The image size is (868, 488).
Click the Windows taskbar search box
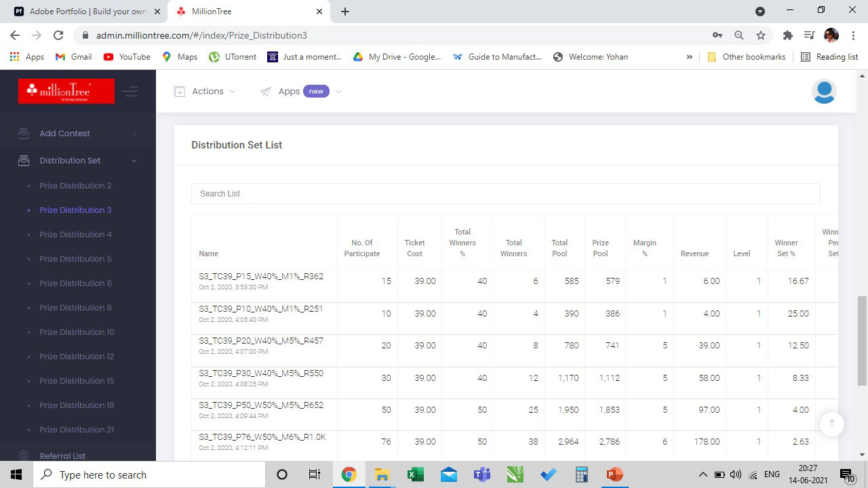pyautogui.click(x=149, y=474)
